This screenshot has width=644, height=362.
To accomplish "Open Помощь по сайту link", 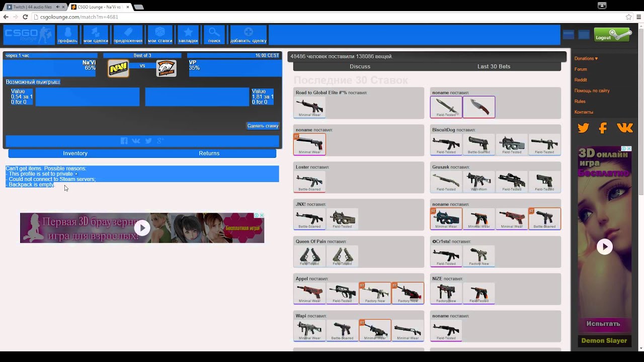I will point(592,91).
